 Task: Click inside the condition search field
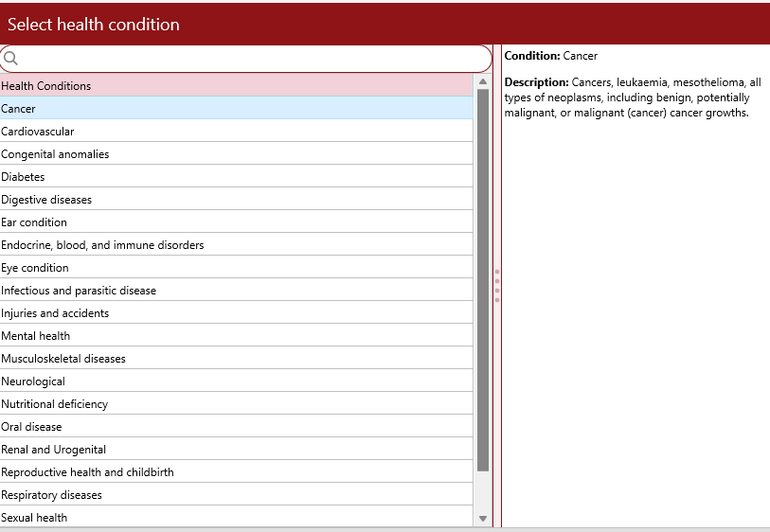click(251, 59)
